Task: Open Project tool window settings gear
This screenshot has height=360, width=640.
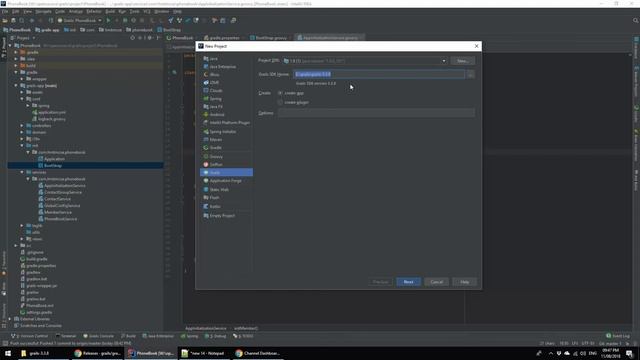Action: pos(149,38)
